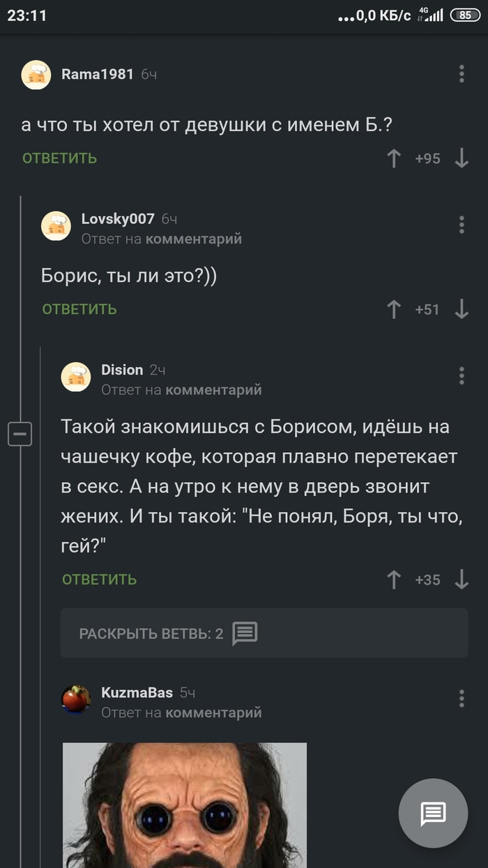Open three-dot menu on Dision's comment
The height and width of the screenshot is (868, 488).
tap(462, 375)
